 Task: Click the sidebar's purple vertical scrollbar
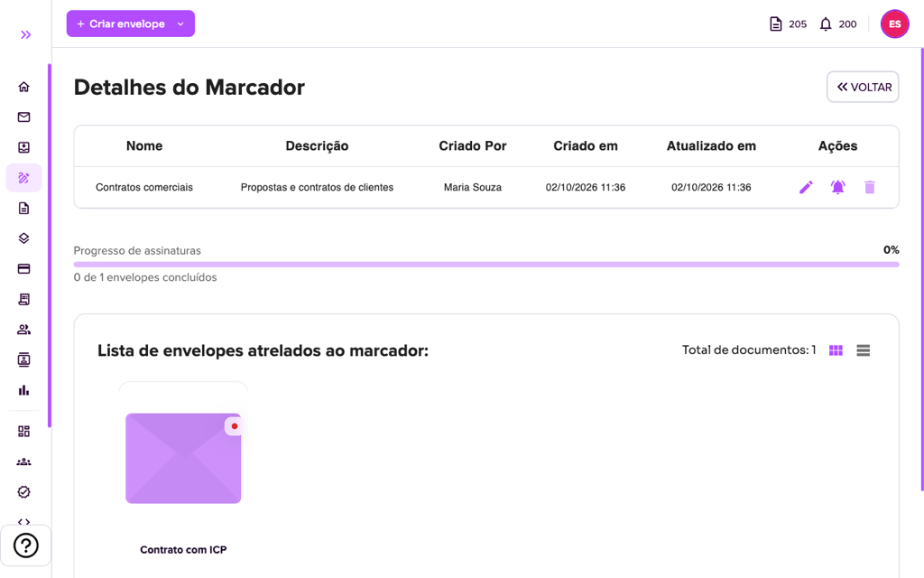pyautogui.click(x=50, y=246)
